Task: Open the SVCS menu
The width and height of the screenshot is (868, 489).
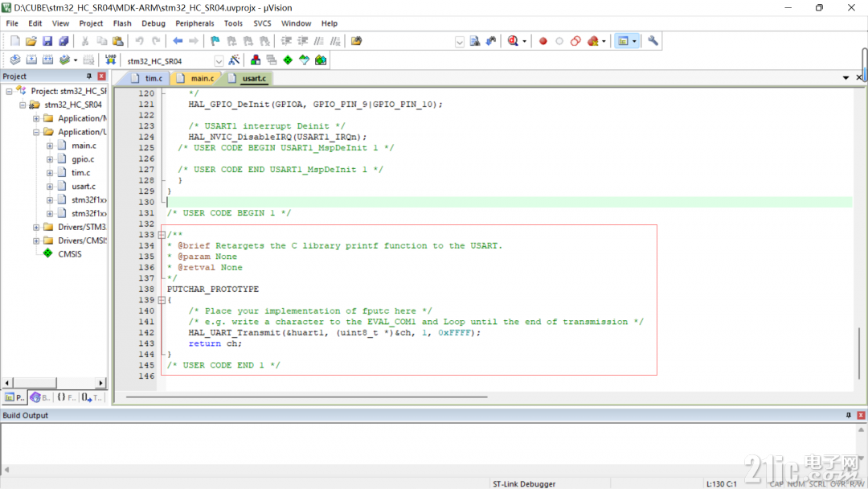Action: (x=262, y=23)
